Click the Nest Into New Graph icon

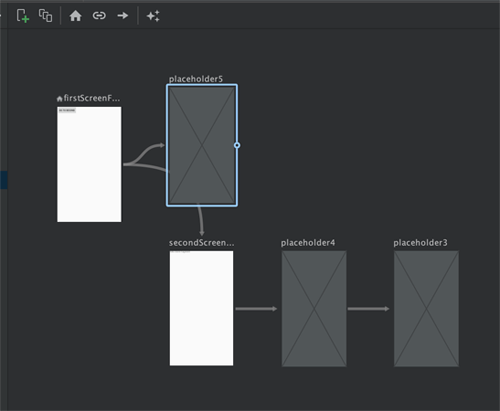point(45,16)
